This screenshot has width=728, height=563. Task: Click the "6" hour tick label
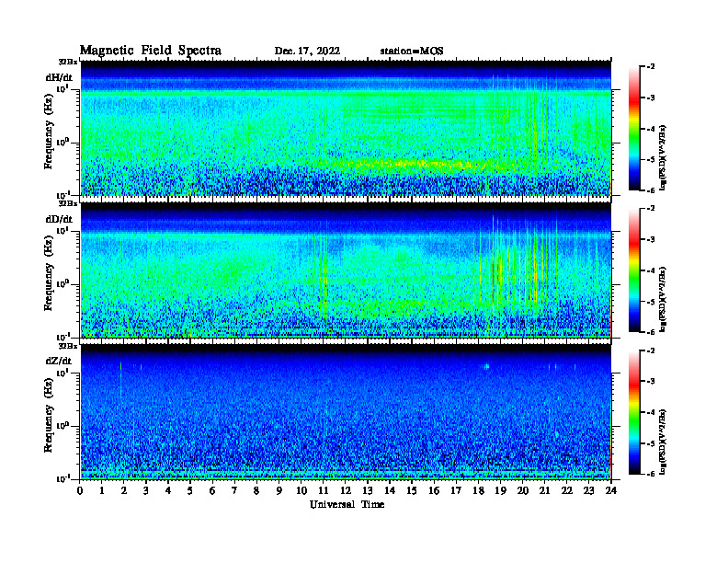point(212,491)
